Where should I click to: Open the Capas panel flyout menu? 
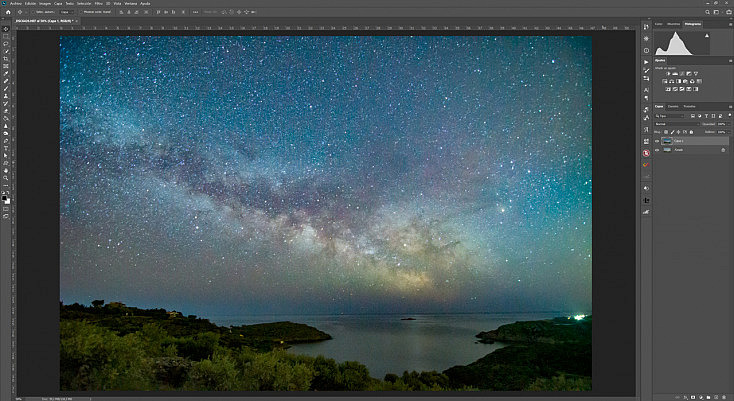click(x=730, y=107)
